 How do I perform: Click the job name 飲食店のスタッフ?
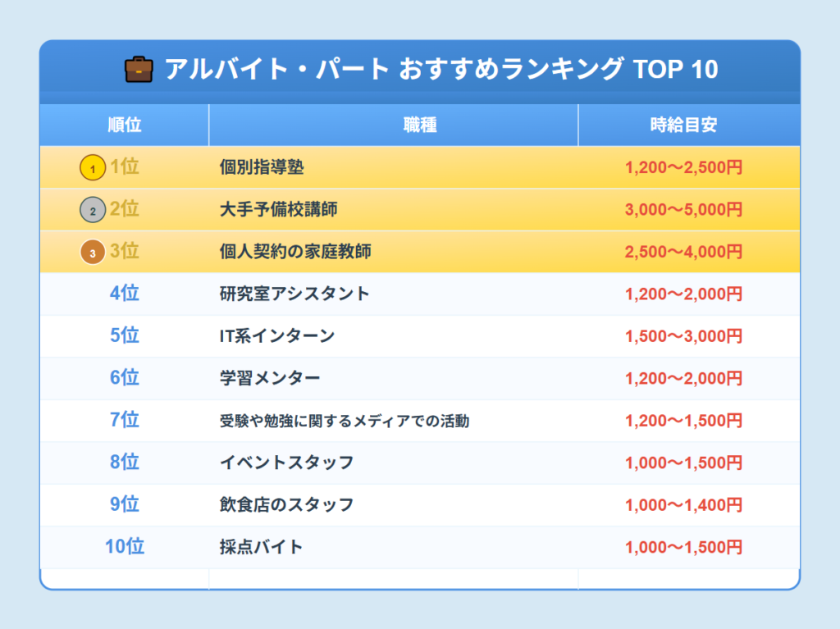point(286,504)
